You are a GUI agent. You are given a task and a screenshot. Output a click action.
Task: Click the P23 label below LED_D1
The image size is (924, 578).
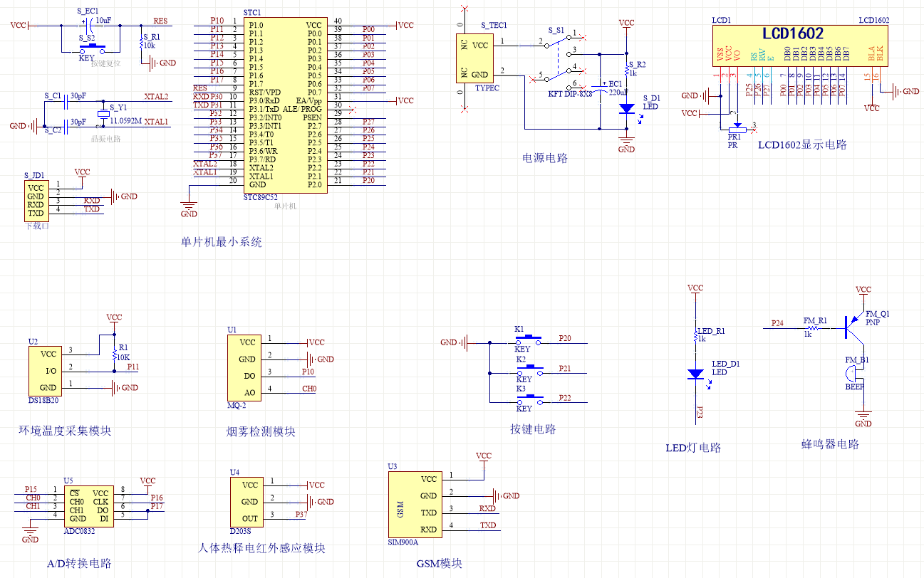tap(699, 412)
